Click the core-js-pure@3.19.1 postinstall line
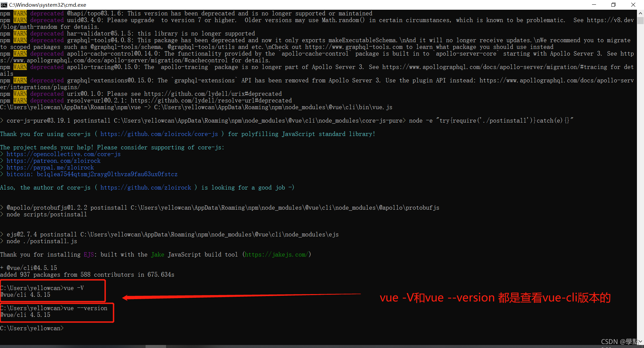The height and width of the screenshot is (348, 644). tap(287, 121)
